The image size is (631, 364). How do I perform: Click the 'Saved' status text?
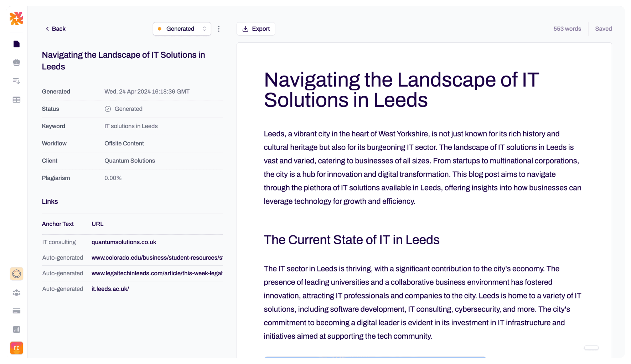coord(603,29)
